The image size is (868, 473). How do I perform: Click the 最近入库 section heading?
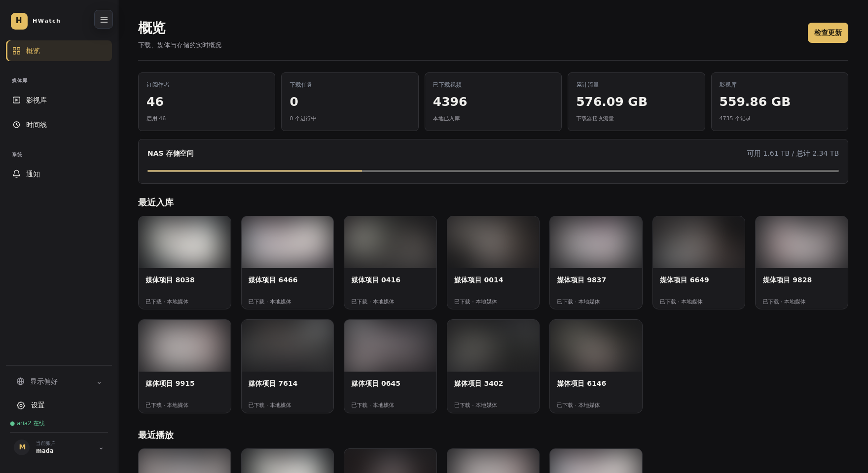click(156, 203)
